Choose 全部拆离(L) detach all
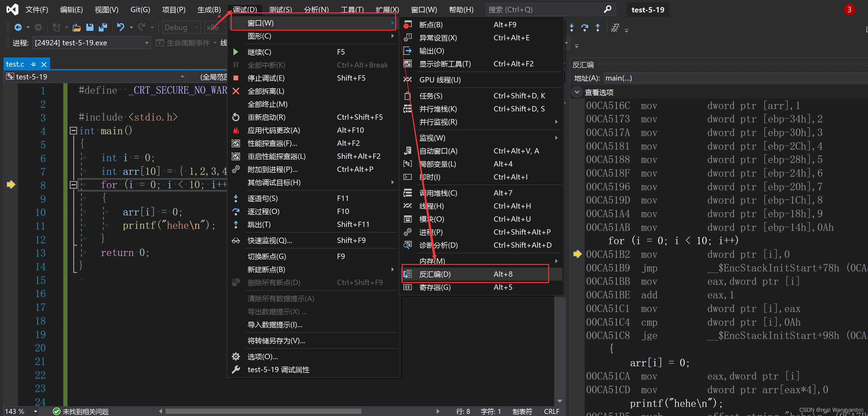The image size is (868, 416). click(x=313, y=91)
